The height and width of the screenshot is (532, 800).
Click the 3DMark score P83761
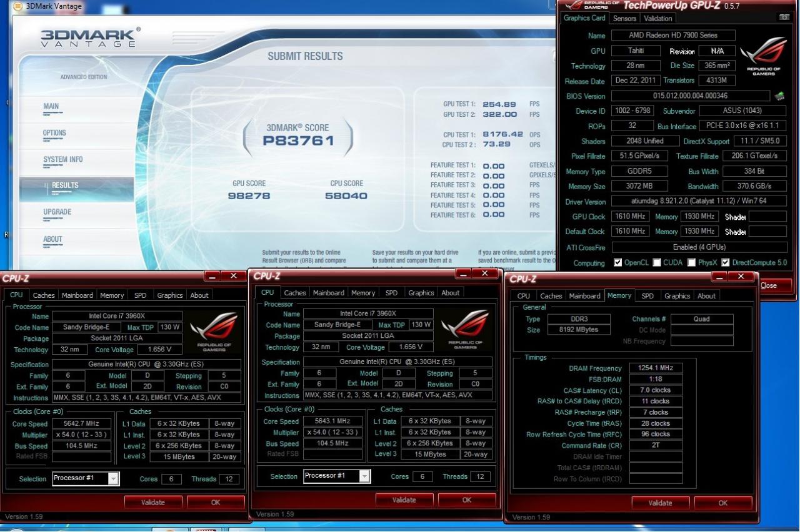tap(298, 140)
